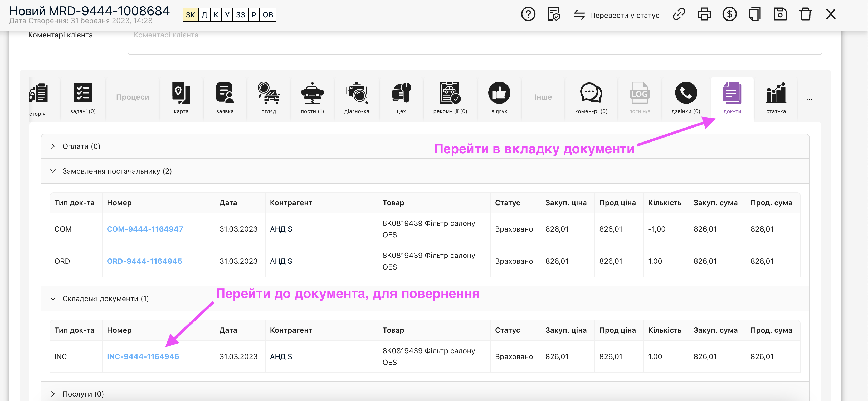Toggle the ЗЗ status badge
Viewport: 868px width, 401px height.
click(x=241, y=15)
